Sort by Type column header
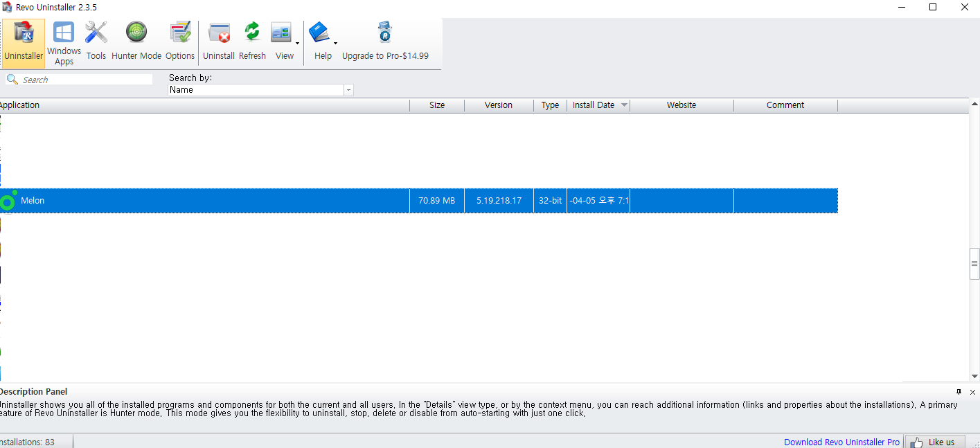 550,105
